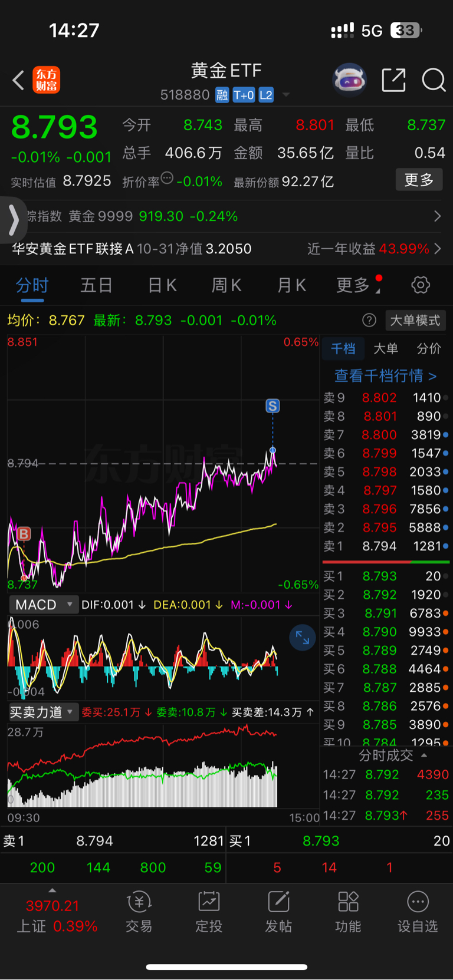Tap 买4 row at 8.790
This screenshot has width=453, height=980.
click(386, 632)
